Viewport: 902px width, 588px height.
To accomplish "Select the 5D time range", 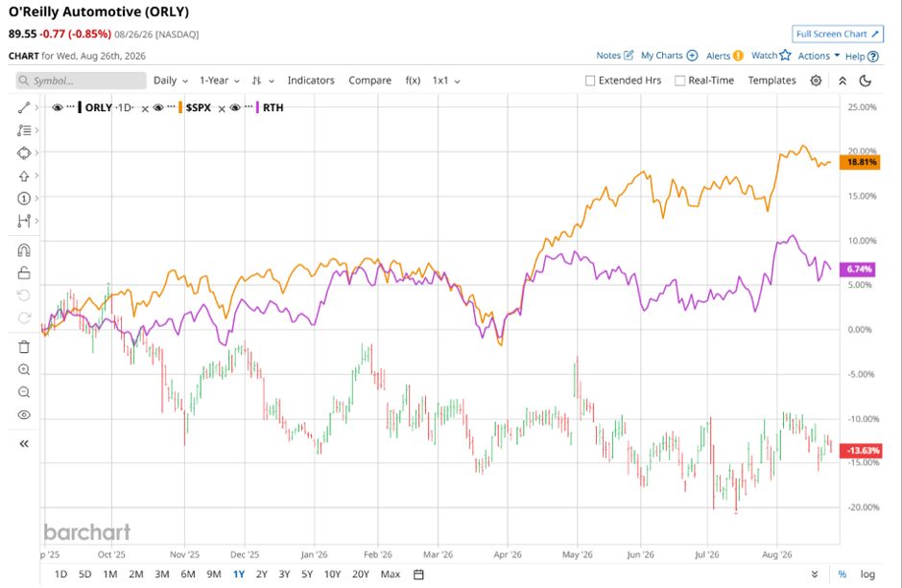I will (x=84, y=574).
